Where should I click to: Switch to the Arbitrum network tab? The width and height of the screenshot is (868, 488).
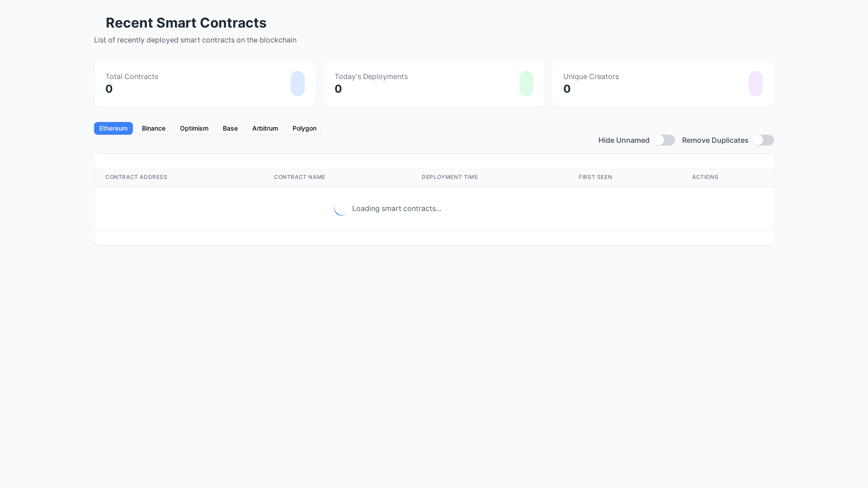[x=265, y=128]
